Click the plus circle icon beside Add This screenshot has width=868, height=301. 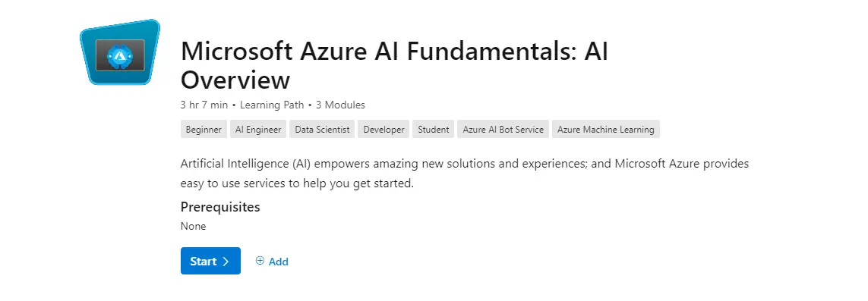(x=260, y=261)
